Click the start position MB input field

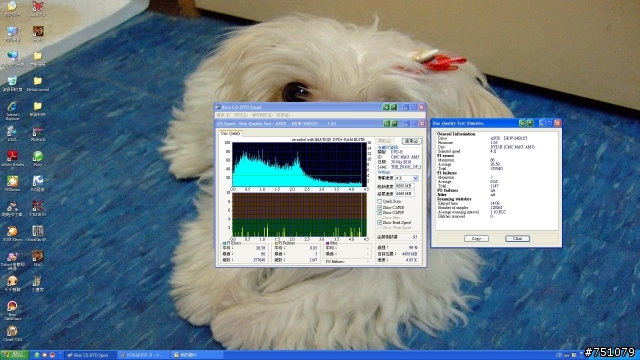point(404,186)
